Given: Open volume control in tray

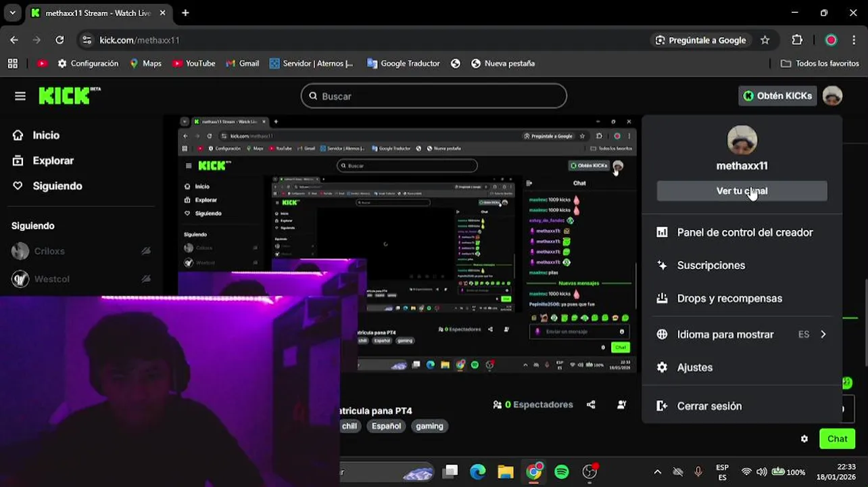Looking at the screenshot, I should point(762,472).
